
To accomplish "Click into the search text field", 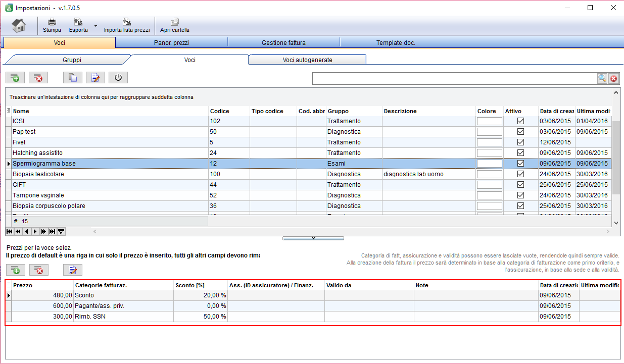I will point(455,78).
